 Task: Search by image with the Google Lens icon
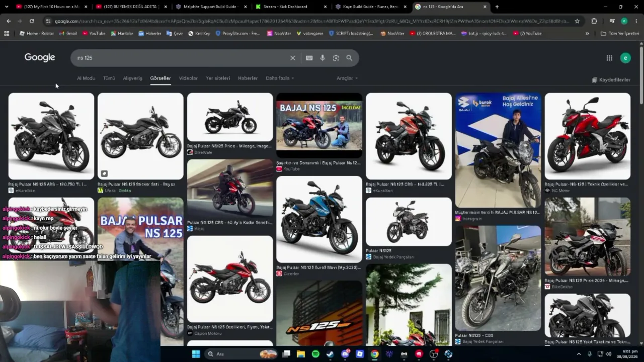pyautogui.click(x=336, y=58)
